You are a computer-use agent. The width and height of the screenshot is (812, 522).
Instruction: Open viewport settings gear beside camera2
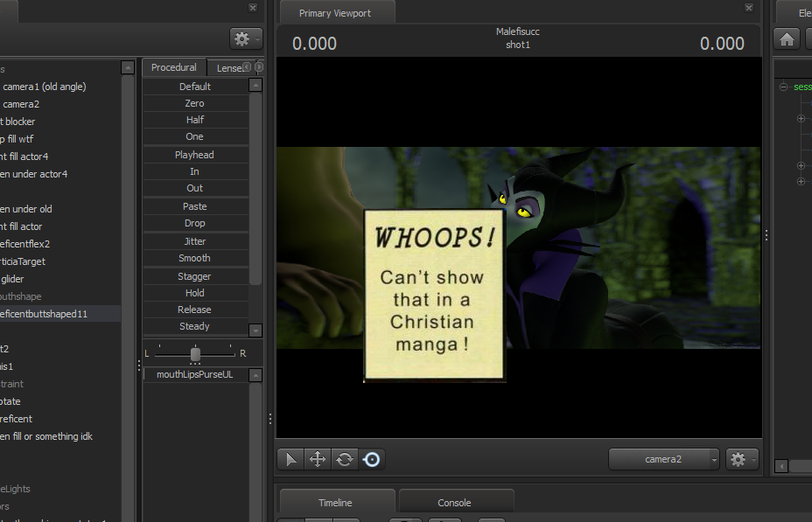(742, 459)
